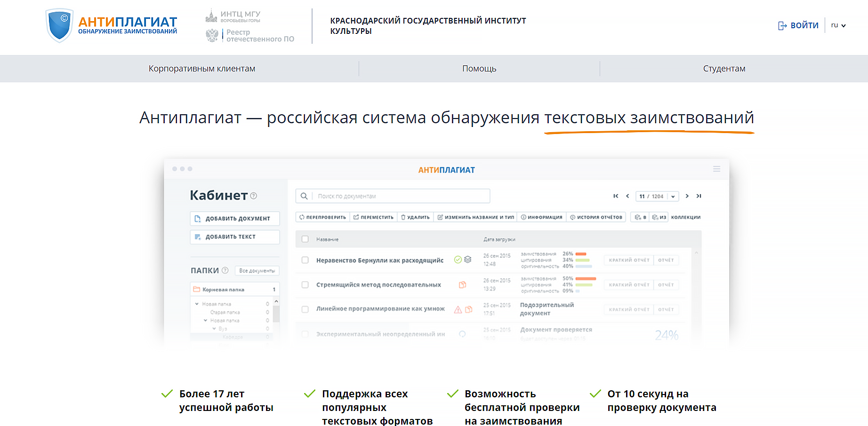Image resolution: width=868 pixels, height=426 pixels.
Task: Click the search magnifier icon
Action: tap(304, 196)
